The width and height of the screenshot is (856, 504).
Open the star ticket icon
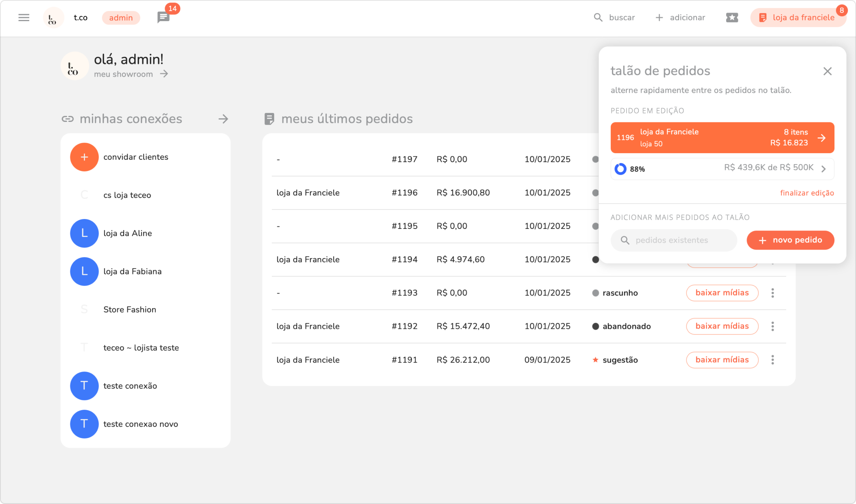click(732, 17)
